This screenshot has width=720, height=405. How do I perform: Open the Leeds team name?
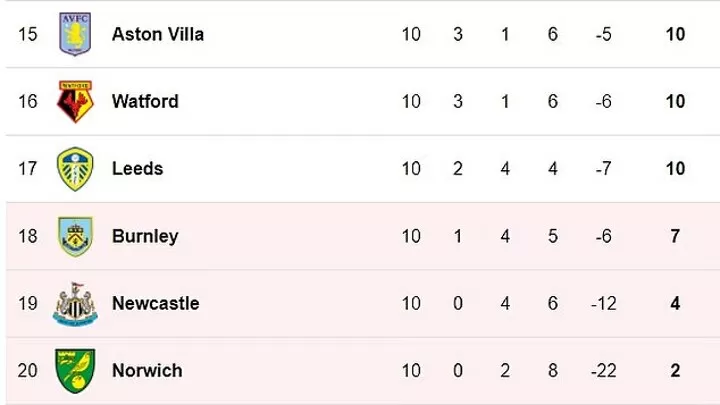138,169
